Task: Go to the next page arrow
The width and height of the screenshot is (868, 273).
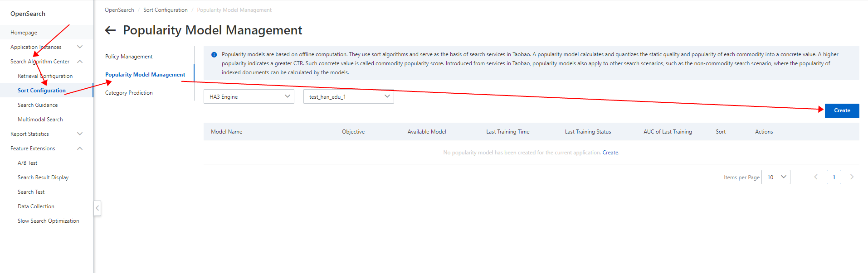Action: click(x=852, y=177)
